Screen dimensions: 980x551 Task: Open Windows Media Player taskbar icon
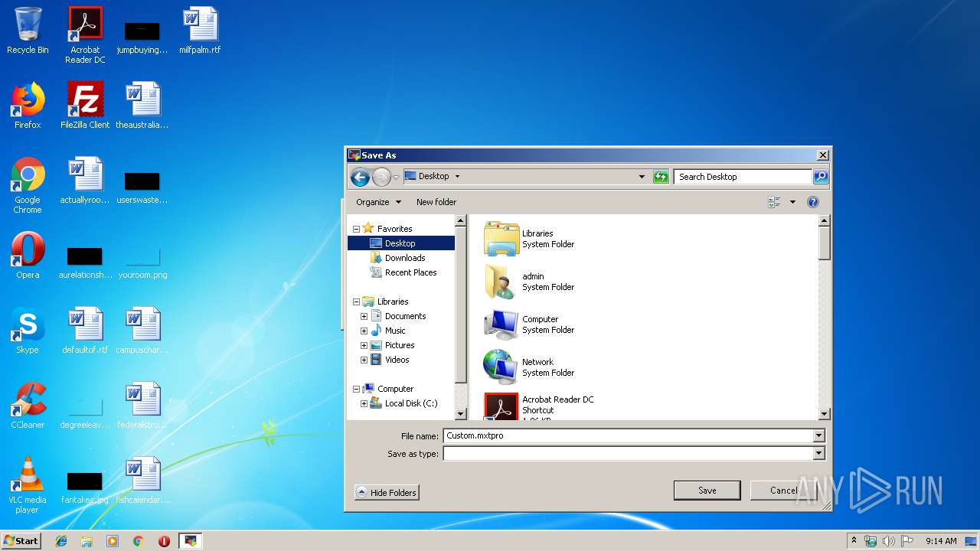(113, 541)
